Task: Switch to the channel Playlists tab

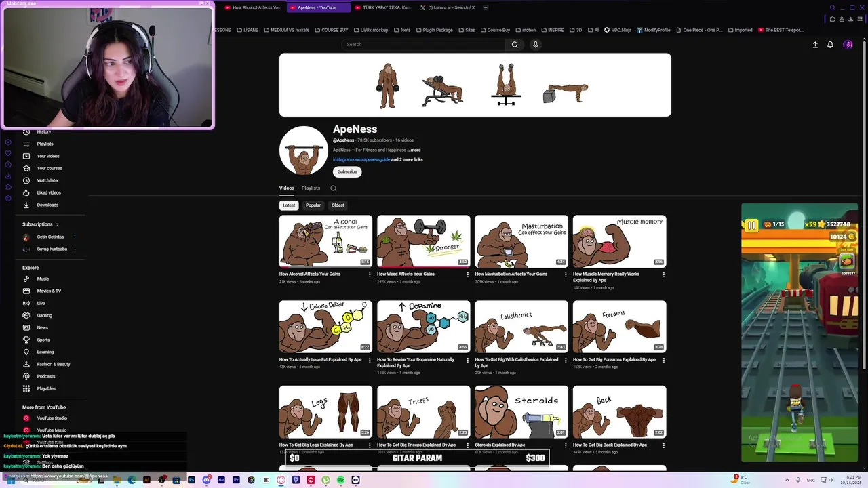Action: pos(311,188)
